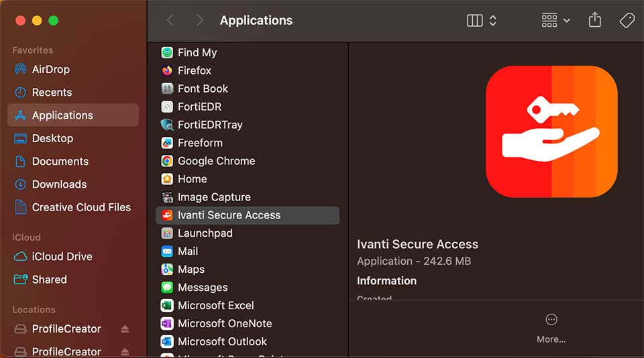Click the Firefox app icon
The height and width of the screenshot is (358, 644).
tap(167, 70)
